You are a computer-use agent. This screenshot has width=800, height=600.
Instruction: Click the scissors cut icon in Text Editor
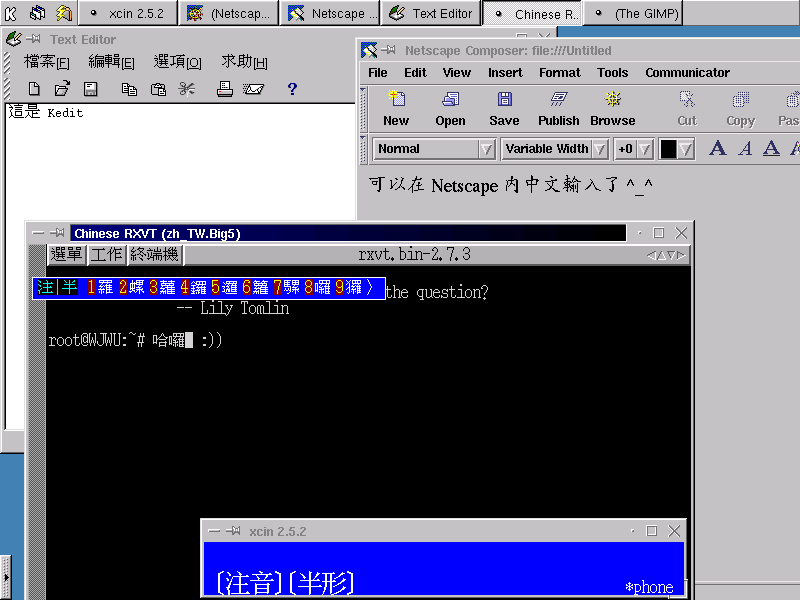[186, 89]
